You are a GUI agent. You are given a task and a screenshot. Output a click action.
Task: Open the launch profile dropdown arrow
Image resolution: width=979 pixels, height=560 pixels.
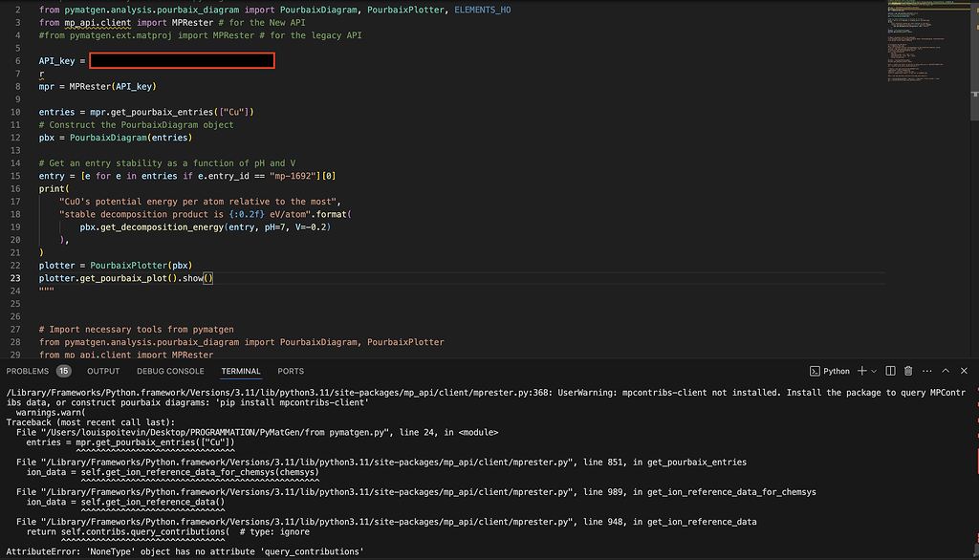click(x=874, y=371)
